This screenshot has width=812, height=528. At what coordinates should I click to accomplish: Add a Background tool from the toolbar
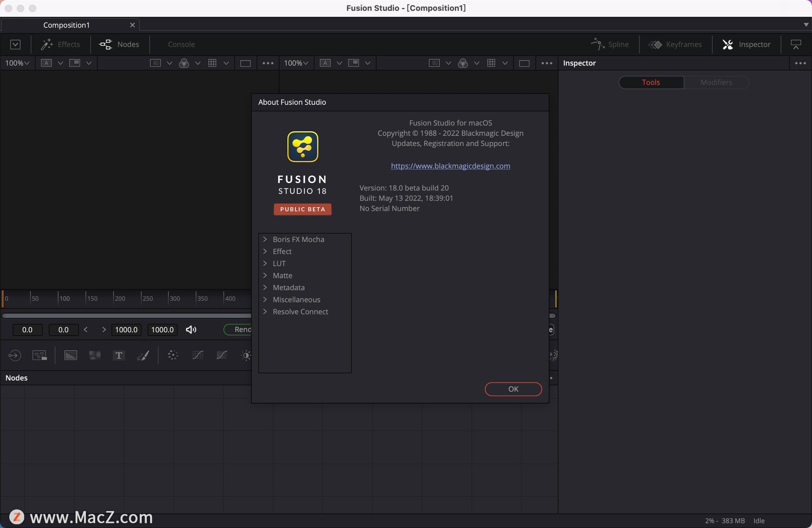pyautogui.click(x=71, y=355)
